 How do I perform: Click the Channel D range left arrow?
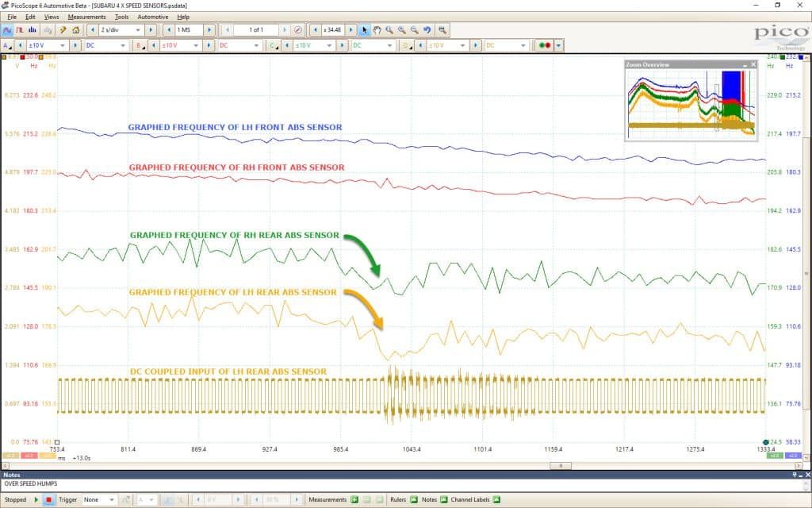click(420, 45)
